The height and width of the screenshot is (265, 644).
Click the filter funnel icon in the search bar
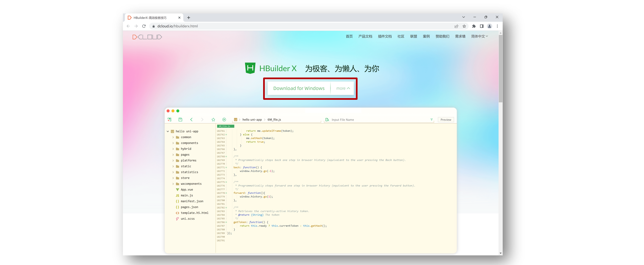coord(431,120)
